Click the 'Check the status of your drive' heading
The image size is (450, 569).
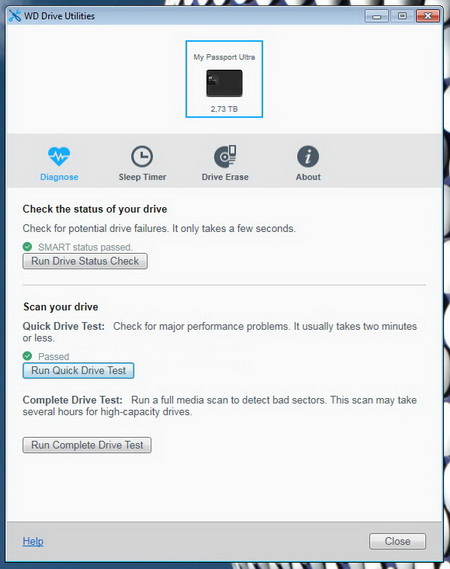click(x=95, y=209)
